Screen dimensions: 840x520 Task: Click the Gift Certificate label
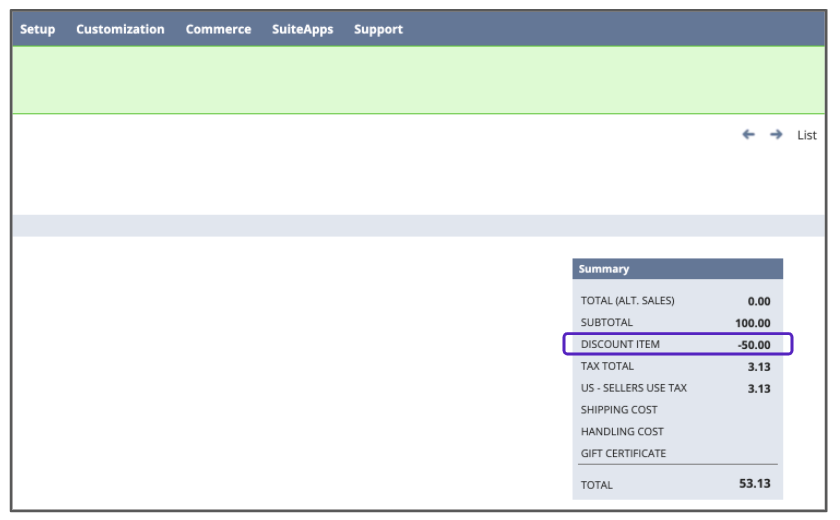(623, 454)
